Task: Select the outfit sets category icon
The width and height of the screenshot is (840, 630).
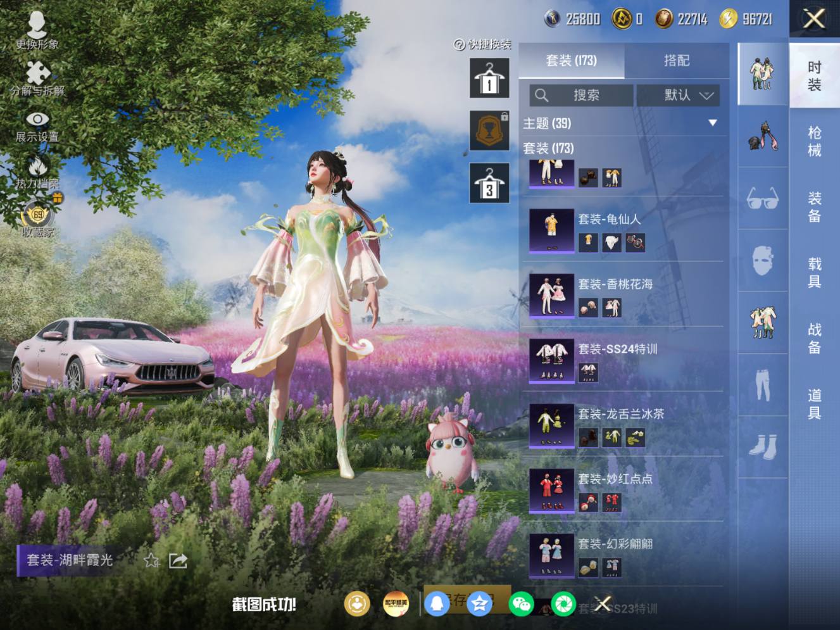Action: pyautogui.click(x=763, y=74)
